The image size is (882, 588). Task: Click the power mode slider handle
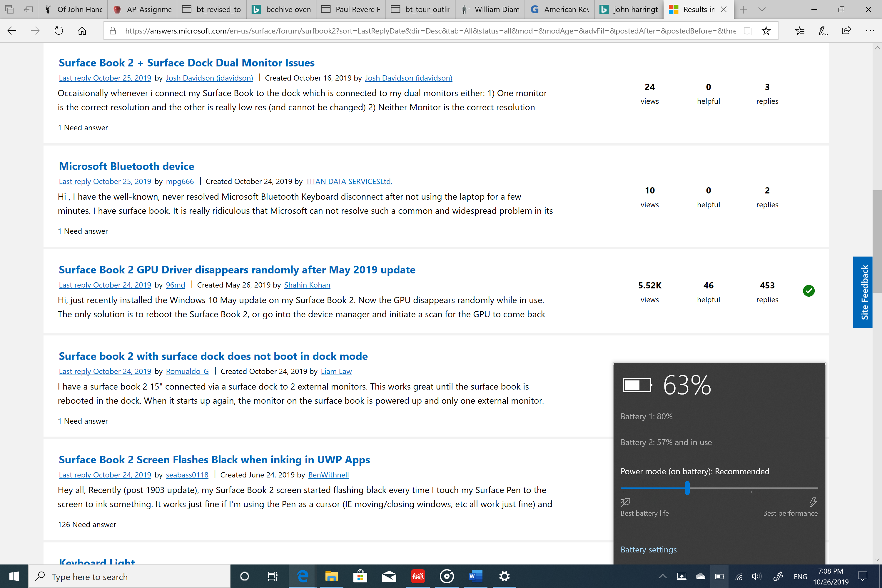[687, 488]
